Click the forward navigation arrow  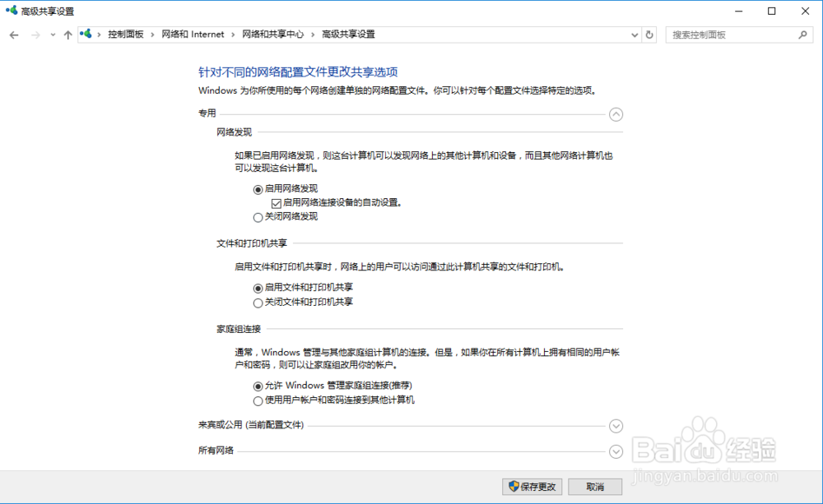(35, 35)
